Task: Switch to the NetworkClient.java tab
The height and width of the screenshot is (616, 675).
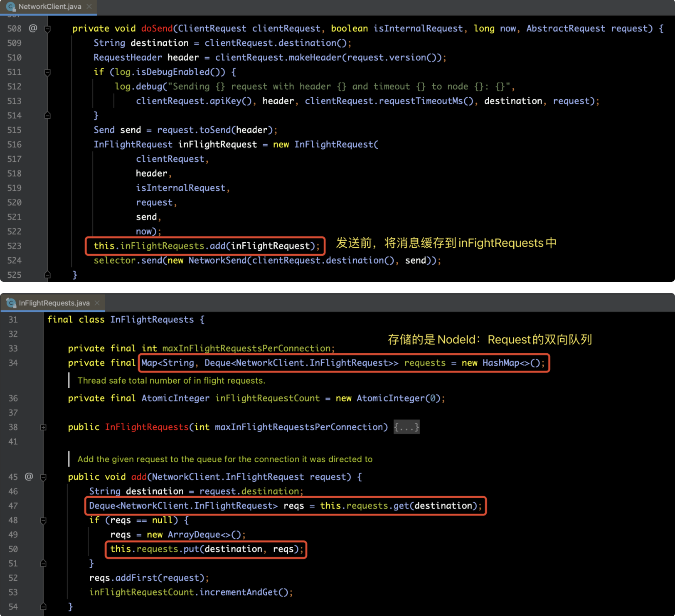Action: pyautogui.click(x=49, y=7)
